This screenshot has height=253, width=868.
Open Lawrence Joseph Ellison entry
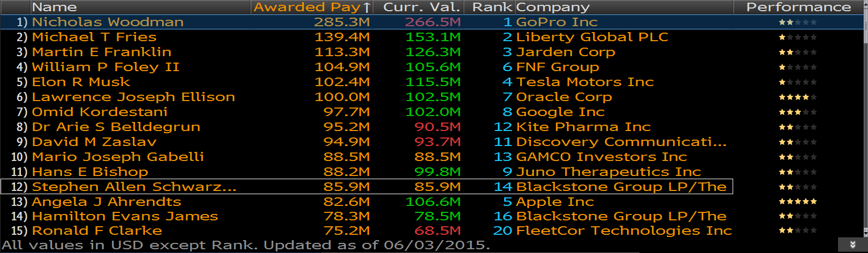(x=133, y=97)
